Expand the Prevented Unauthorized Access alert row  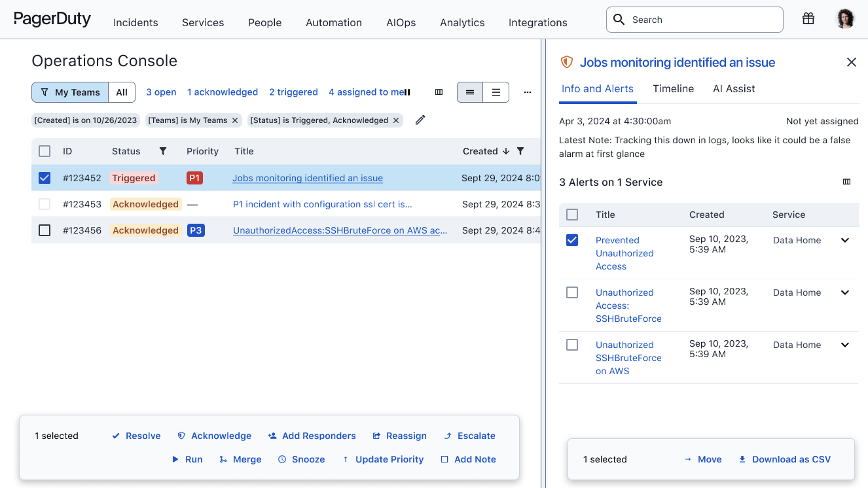[845, 240]
